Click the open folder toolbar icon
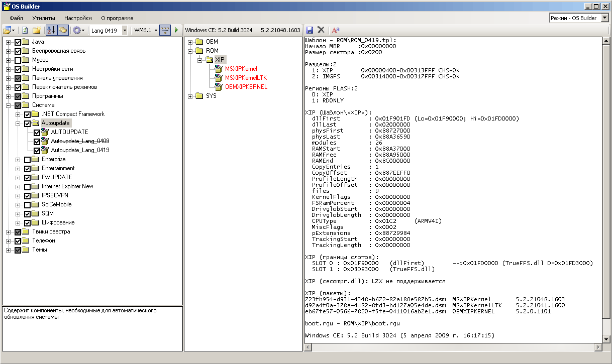 click(7, 30)
